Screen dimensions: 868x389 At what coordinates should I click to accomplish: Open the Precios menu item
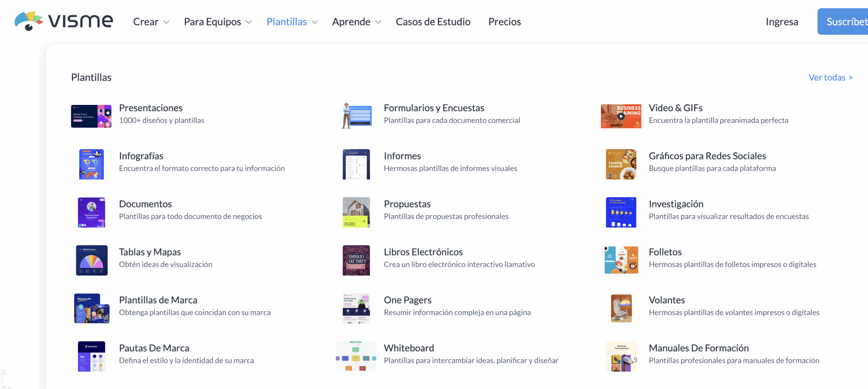tap(504, 22)
